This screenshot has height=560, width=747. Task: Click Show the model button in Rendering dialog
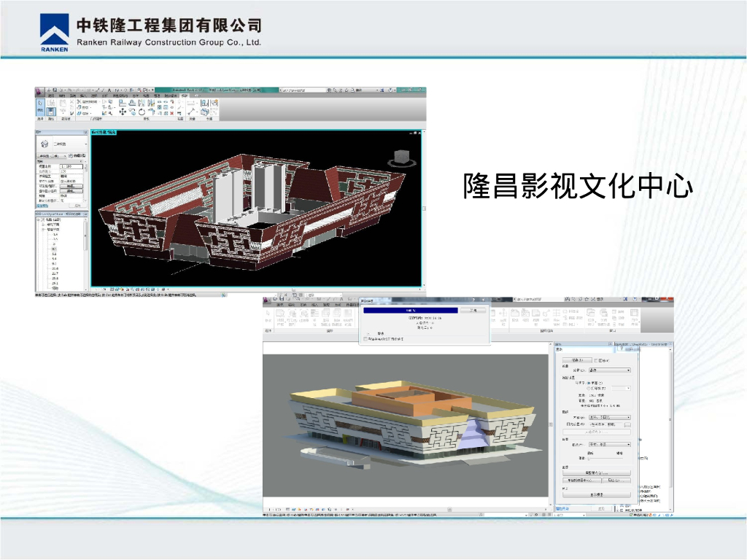(x=597, y=495)
